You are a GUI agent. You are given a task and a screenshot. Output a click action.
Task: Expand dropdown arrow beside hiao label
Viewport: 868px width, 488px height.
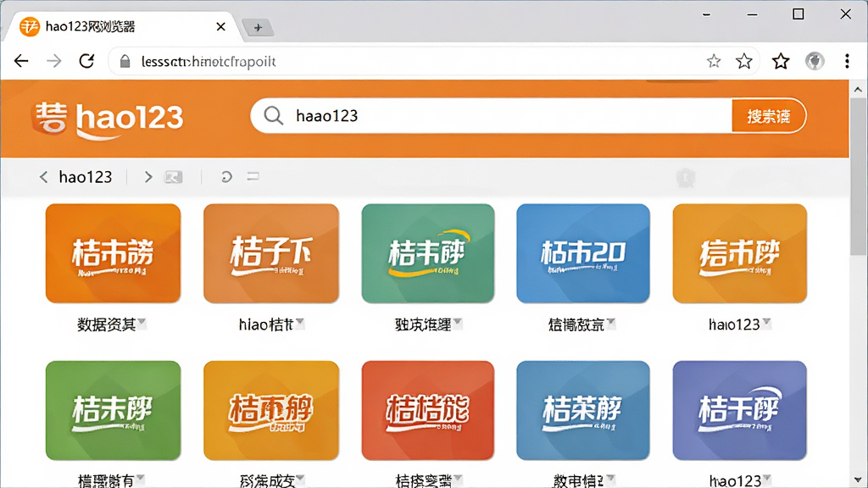(x=300, y=322)
